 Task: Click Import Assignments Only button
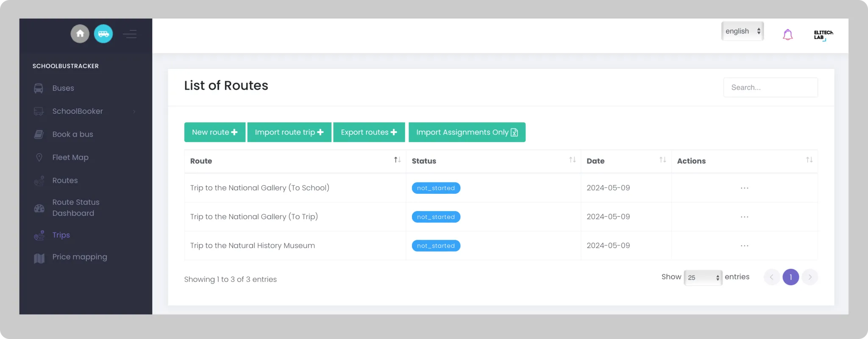click(467, 132)
